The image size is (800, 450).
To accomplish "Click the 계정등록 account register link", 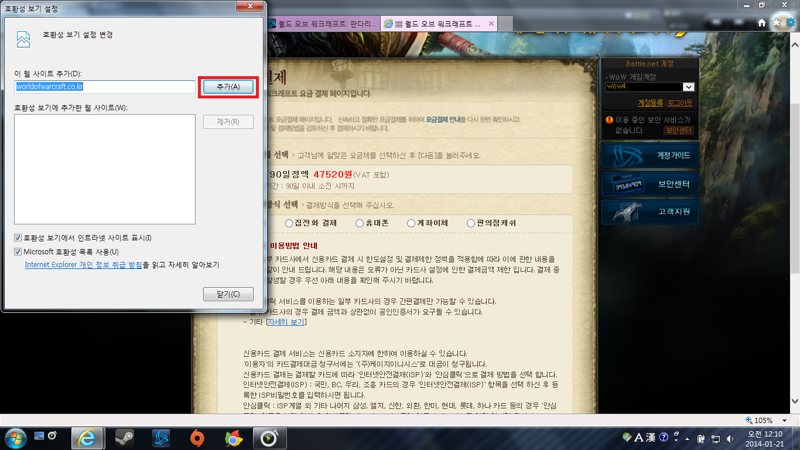I will pyautogui.click(x=650, y=103).
